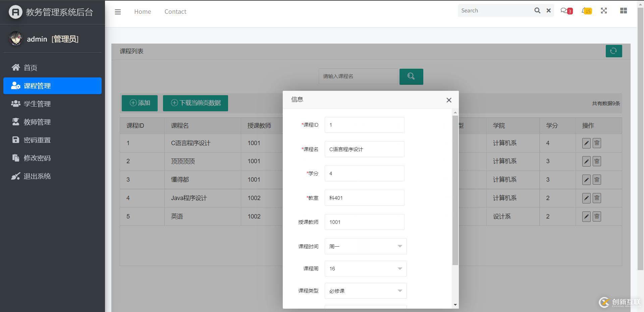Open the grid apps icon in top bar
Screen dimensions: 644x312
click(x=623, y=11)
